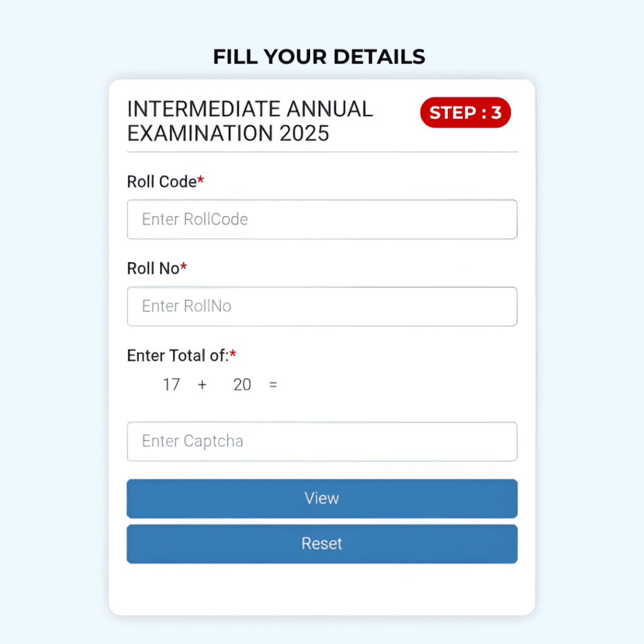Click the captcha number 20
The width and height of the screenshot is (644, 644).
[242, 385]
